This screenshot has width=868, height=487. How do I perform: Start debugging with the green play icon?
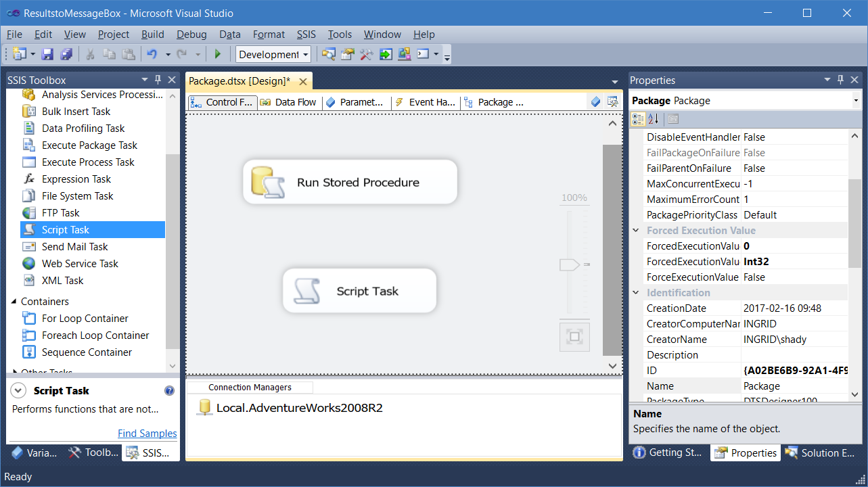(218, 55)
